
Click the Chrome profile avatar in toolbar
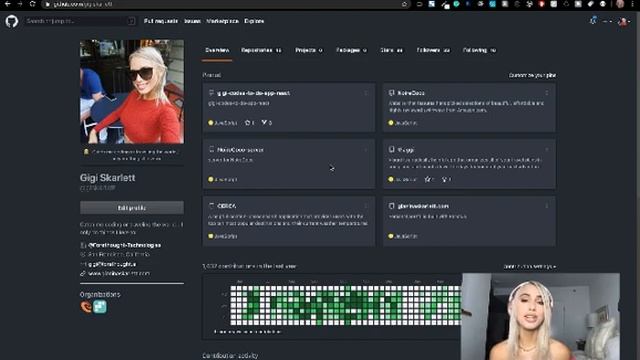[x=620, y=4]
